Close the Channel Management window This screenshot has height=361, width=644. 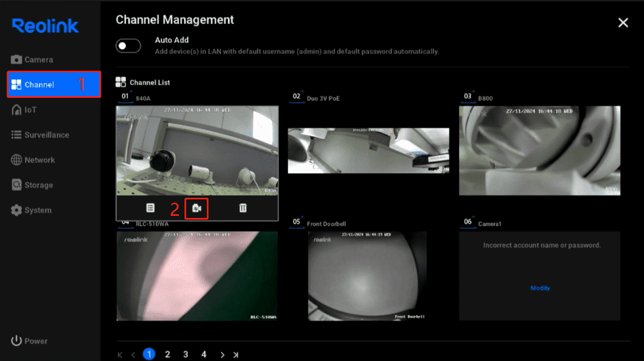[623, 22]
